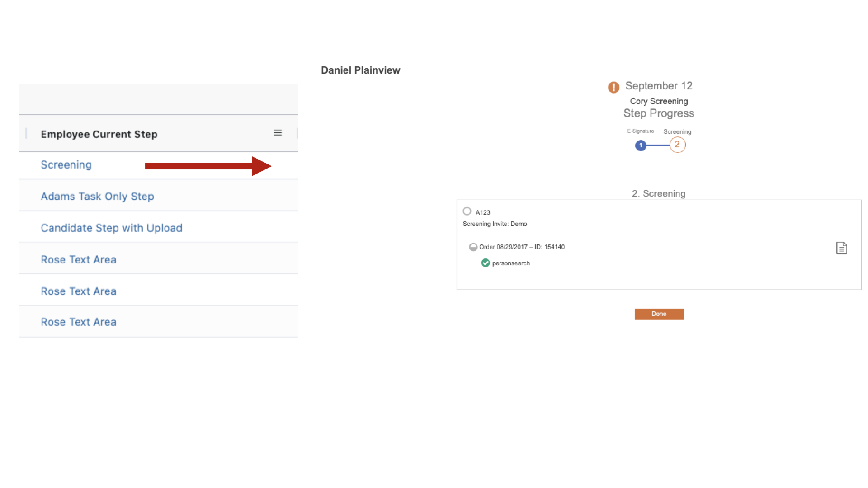Click the half-filled status icon beside Order 08/29/2017
Image resolution: width=868 pixels, height=488 pixels.
click(473, 247)
